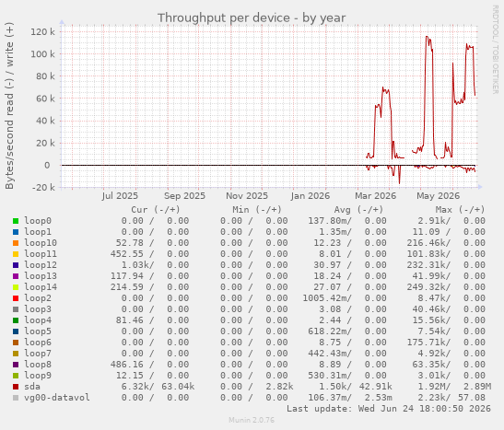The image size is (504, 430).
Task: Click the loop1 blue color swatch
Action: [x=16, y=232]
